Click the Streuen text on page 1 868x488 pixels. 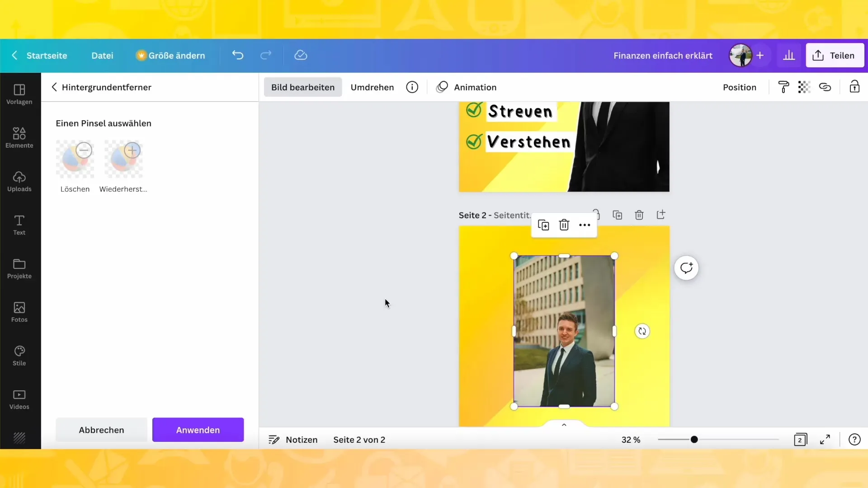tap(520, 111)
